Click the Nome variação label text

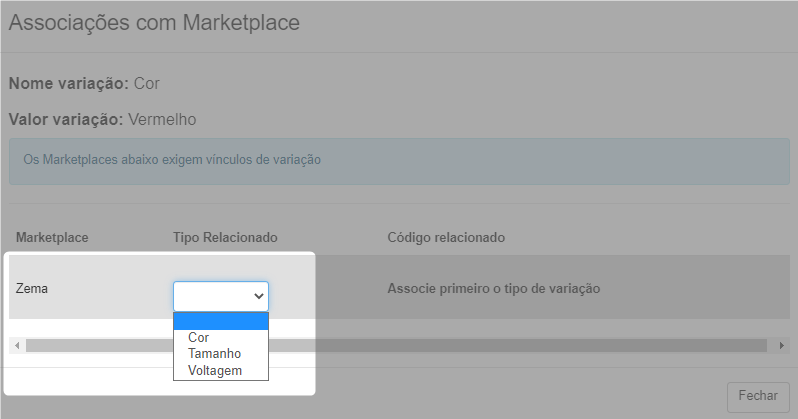[x=69, y=83]
